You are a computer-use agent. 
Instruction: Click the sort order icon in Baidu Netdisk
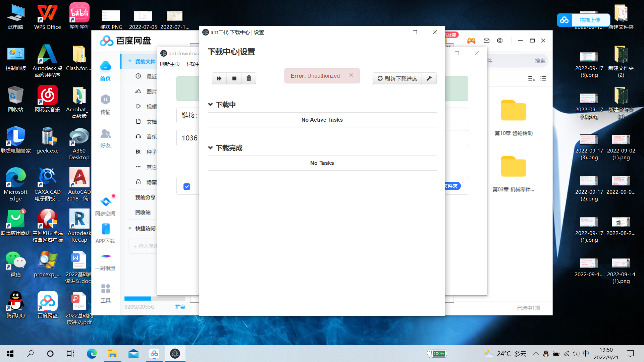coord(532,78)
